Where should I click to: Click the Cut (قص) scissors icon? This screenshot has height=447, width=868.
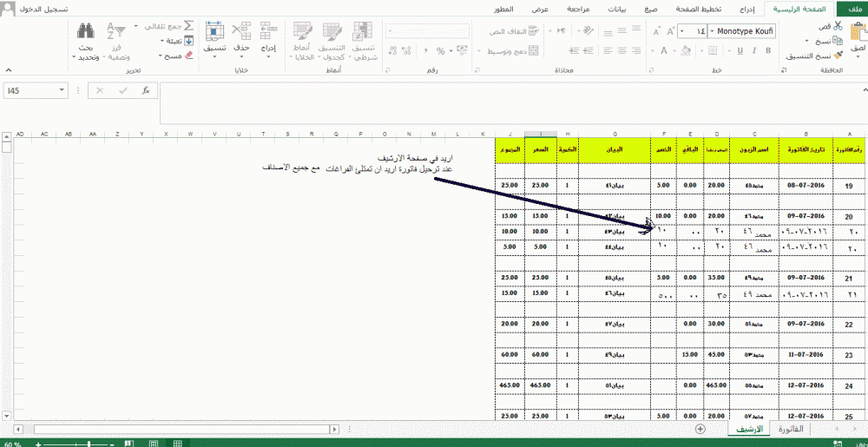[838, 26]
